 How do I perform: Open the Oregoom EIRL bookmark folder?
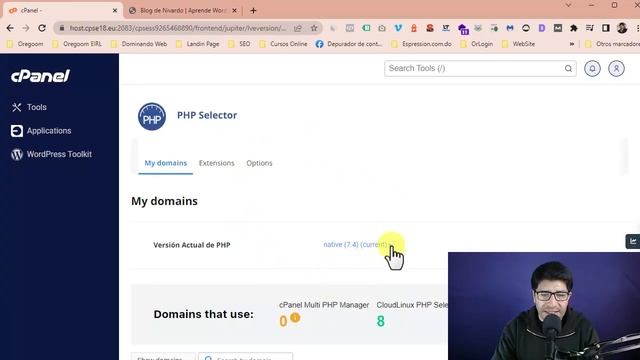(77, 44)
